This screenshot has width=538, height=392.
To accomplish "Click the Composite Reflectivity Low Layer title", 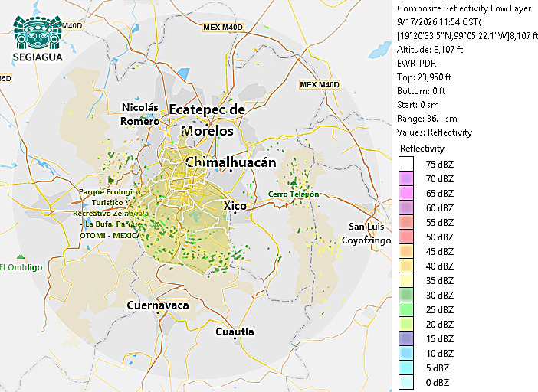I will pyautogui.click(x=464, y=8).
